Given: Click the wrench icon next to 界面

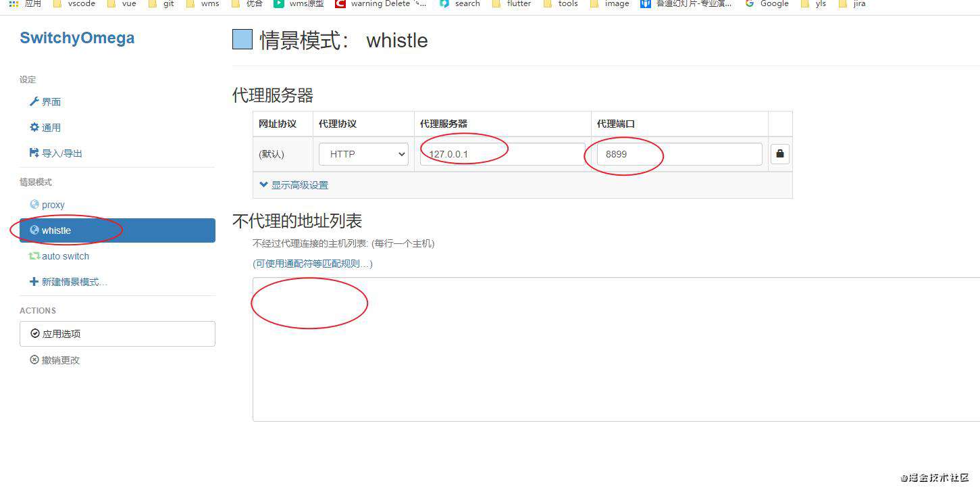Looking at the screenshot, I should [34, 101].
